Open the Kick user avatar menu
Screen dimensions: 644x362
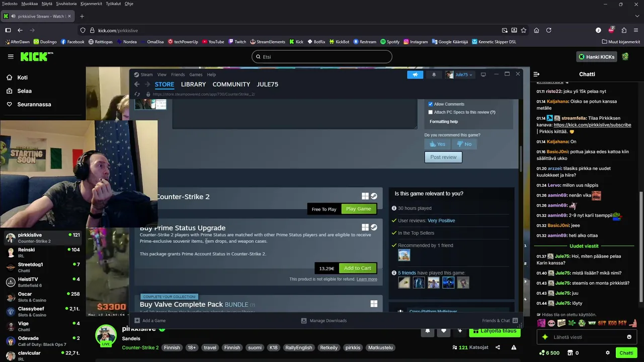[x=625, y=57]
